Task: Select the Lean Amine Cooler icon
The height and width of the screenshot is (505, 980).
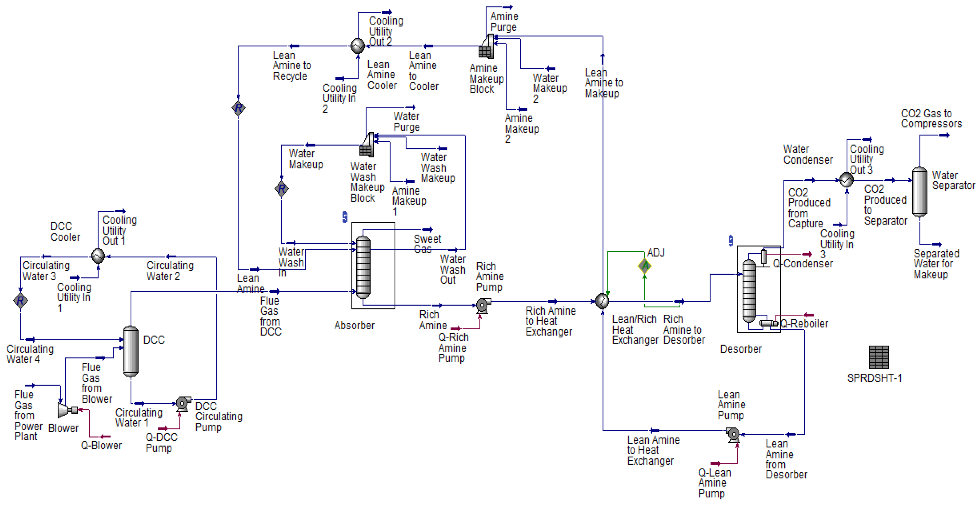Action: (358, 46)
